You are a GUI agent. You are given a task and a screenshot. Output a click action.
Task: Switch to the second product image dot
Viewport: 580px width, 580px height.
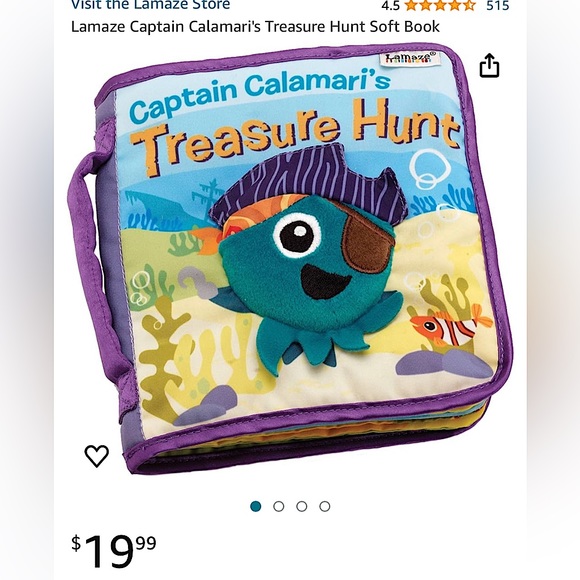pos(279,506)
